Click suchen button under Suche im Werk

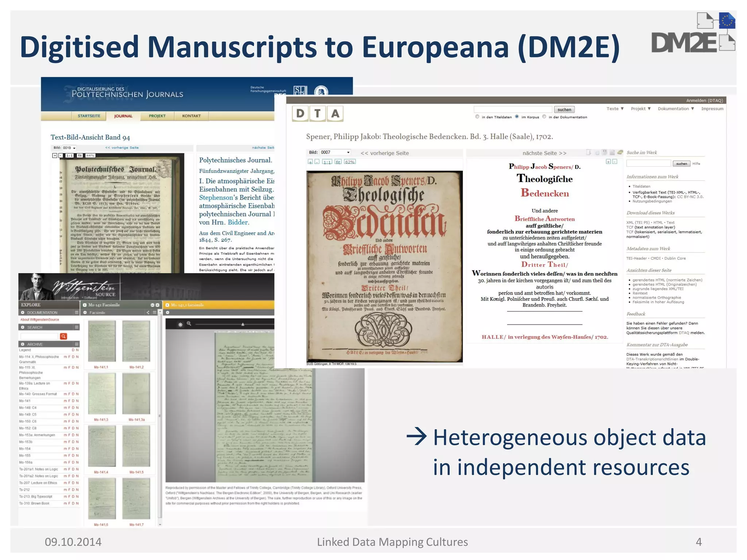click(x=681, y=163)
